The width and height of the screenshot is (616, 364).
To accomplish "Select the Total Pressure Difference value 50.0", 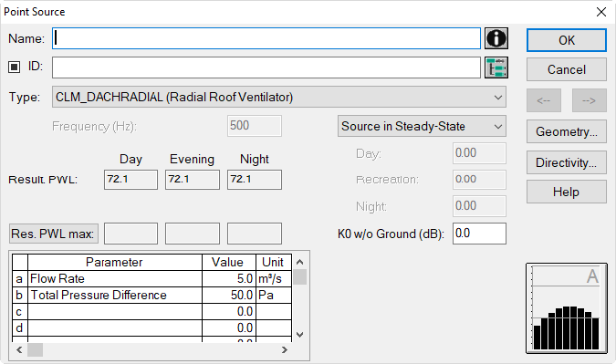I will (229, 295).
